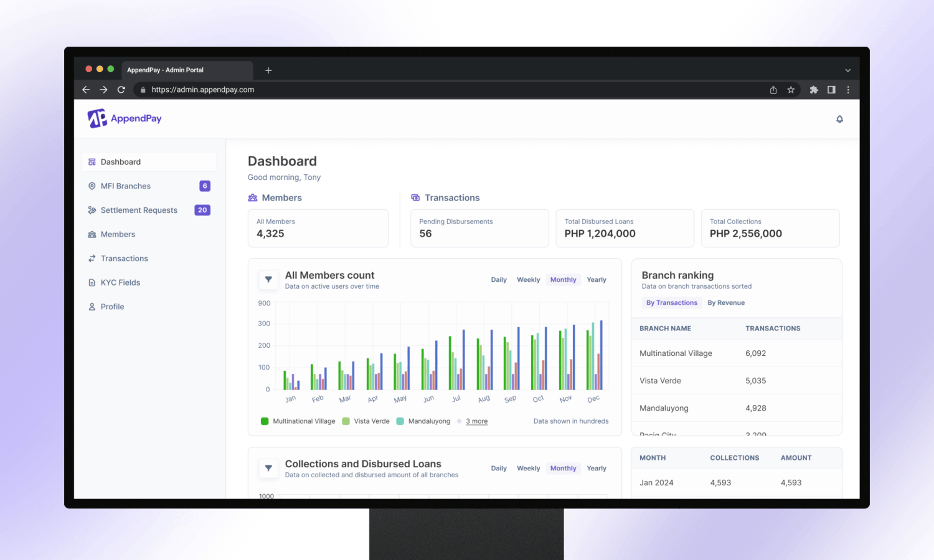
Task: Select the Dashboard navigation item
Action: pyautogui.click(x=120, y=161)
